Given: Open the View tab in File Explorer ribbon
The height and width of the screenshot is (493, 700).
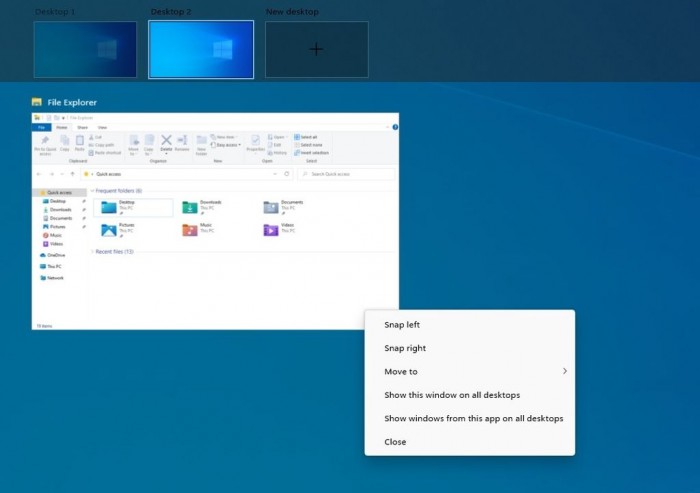Looking at the screenshot, I should click(x=99, y=127).
